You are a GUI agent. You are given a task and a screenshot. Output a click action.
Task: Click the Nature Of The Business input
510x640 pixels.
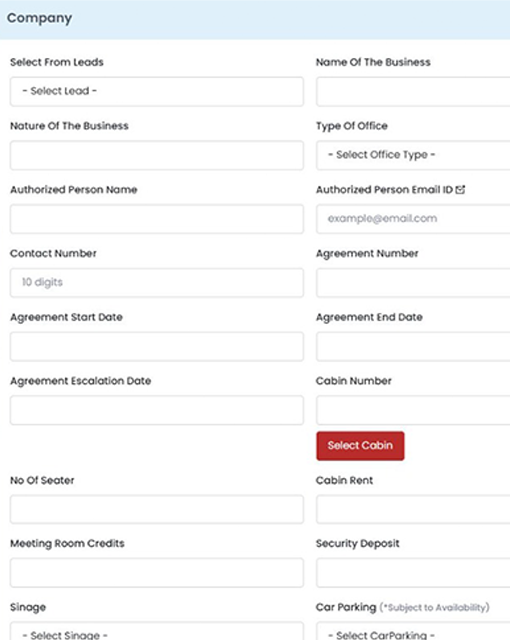coord(157,155)
